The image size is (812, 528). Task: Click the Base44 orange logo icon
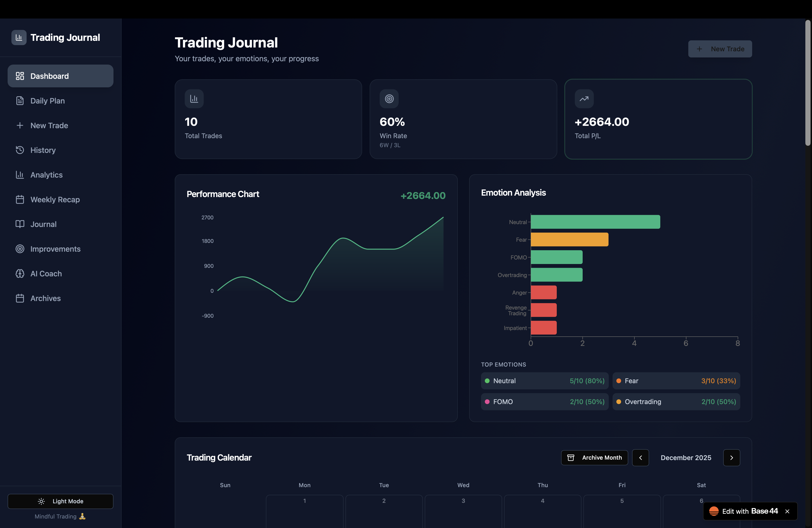(714, 511)
